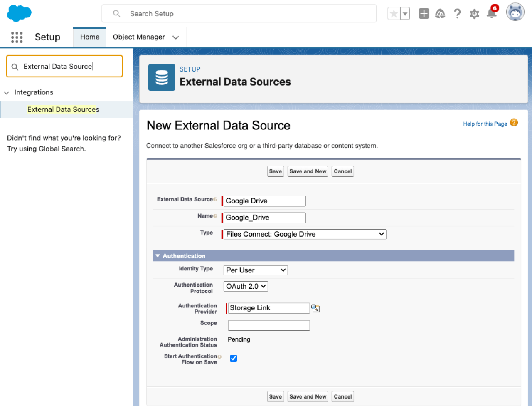
Task: Open the App Launcher dots grid
Action: click(17, 37)
